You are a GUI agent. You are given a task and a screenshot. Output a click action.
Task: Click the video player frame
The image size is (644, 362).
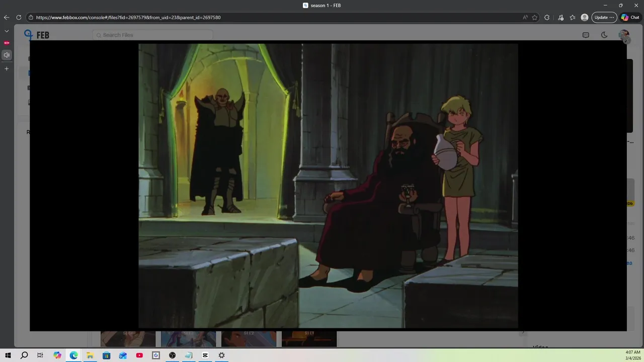point(328,186)
